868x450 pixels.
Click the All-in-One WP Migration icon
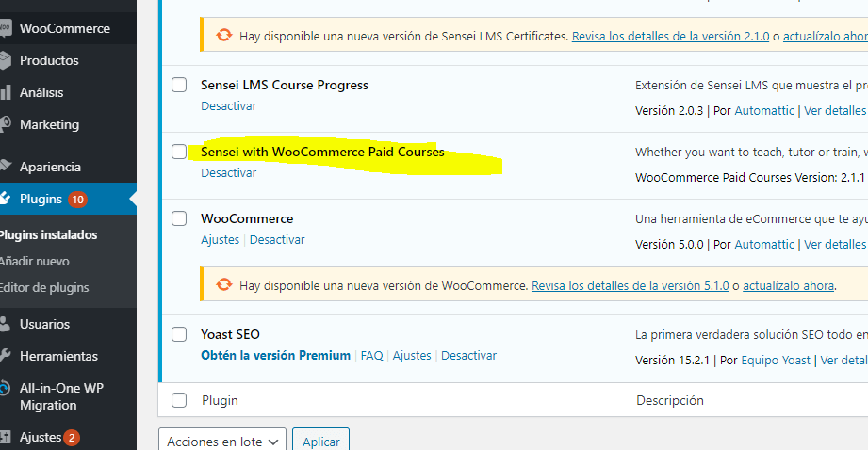pos(5,388)
